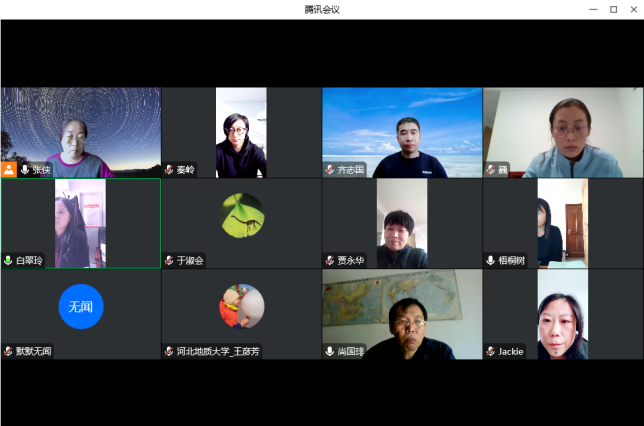Toggle the muted mic icon for 默默无闻

8,351
